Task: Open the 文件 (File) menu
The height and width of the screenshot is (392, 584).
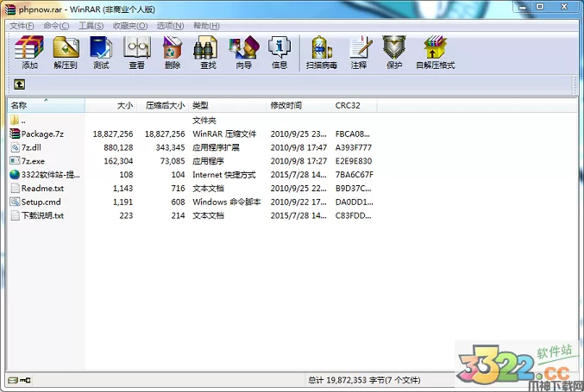Action: click(x=20, y=26)
